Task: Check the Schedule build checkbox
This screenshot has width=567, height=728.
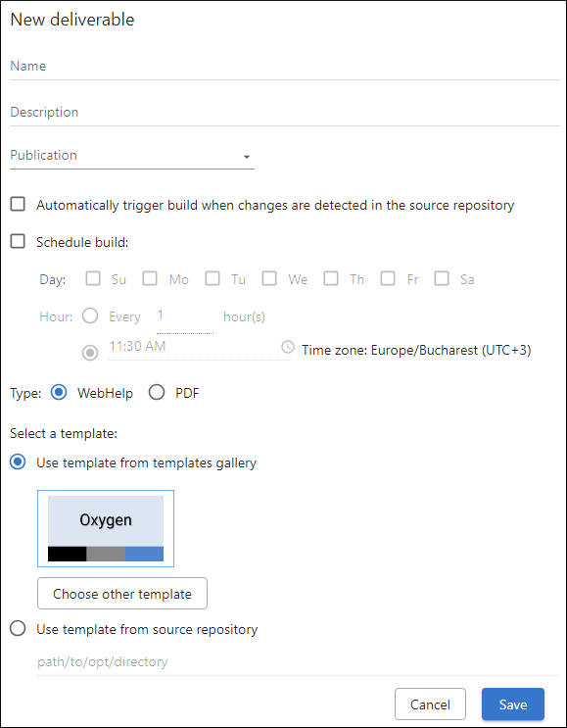Action: [x=18, y=241]
